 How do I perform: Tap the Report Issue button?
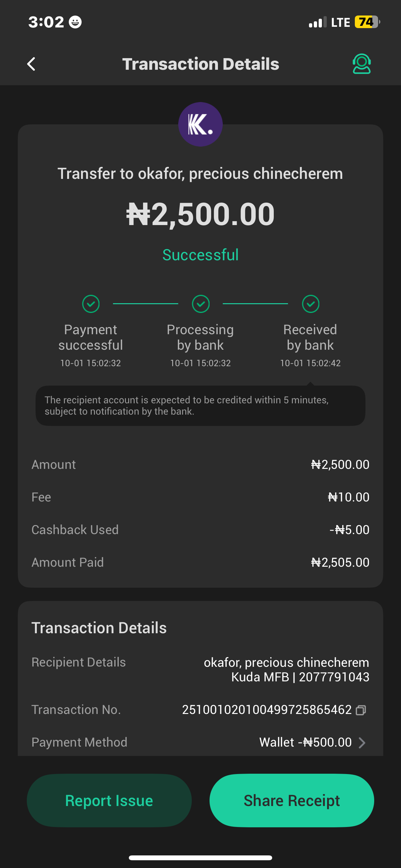109,800
